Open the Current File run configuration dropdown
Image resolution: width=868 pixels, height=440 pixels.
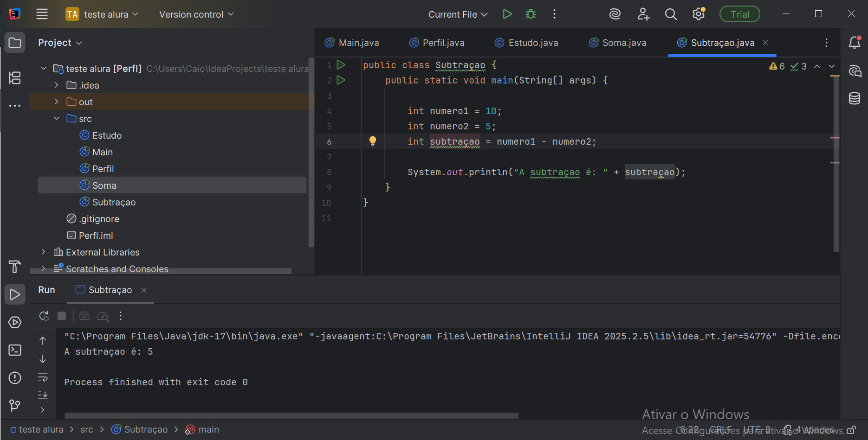[458, 14]
